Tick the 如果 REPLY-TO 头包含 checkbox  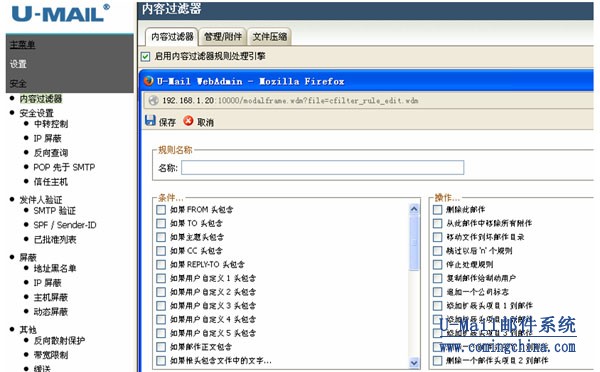[161, 264]
